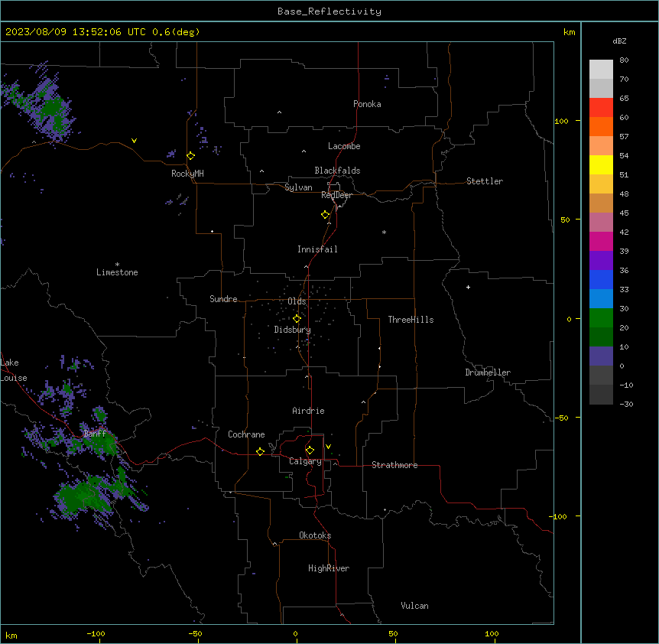Click the 80 value on the dBZ legend
This screenshot has width=659, height=644.
tap(624, 60)
